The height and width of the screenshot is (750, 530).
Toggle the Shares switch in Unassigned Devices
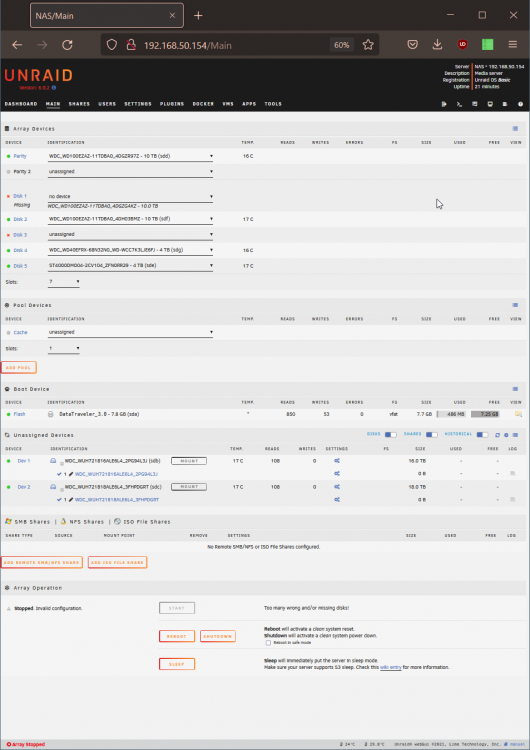click(x=432, y=435)
